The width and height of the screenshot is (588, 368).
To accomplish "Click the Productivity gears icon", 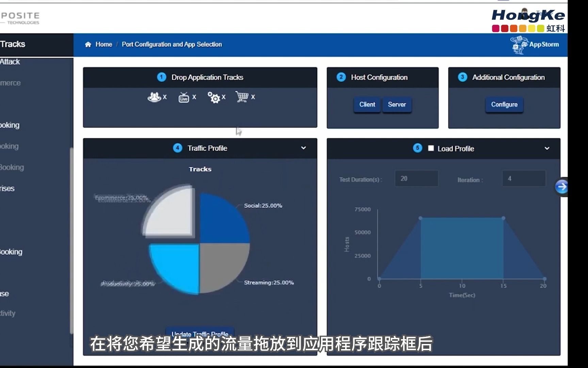I will tap(214, 97).
